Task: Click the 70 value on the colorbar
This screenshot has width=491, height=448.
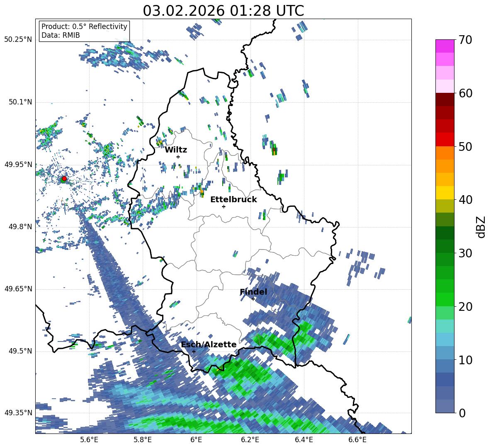Action: (x=465, y=40)
